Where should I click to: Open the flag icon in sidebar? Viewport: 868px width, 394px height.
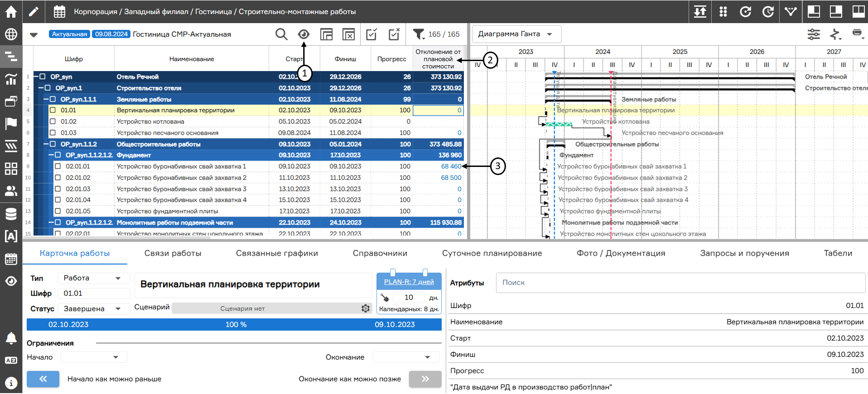[x=11, y=123]
